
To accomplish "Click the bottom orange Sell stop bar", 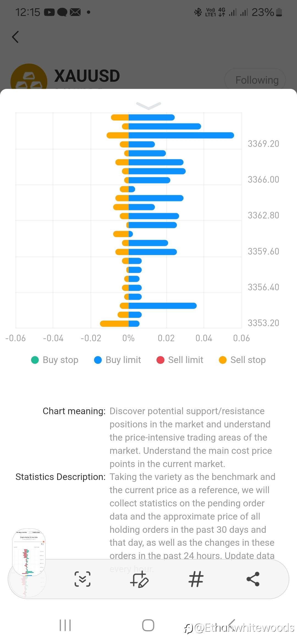I will (x=114, y=324).
